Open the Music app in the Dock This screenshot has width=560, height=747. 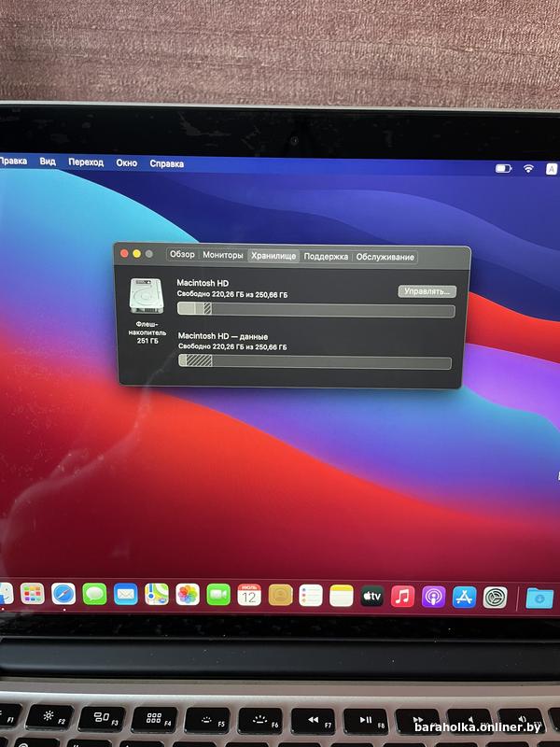coord(403,597)
